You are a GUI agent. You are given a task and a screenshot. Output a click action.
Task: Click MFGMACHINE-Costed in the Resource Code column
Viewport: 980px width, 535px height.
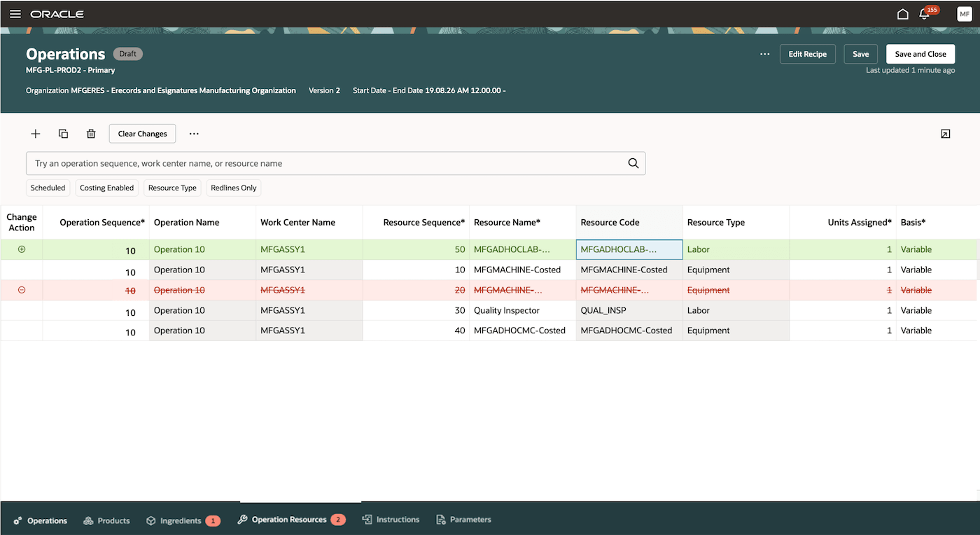[629, 270]
